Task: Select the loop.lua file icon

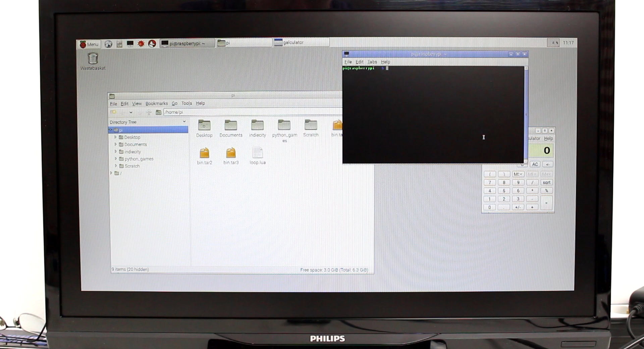Action: (x=257, y=156)
